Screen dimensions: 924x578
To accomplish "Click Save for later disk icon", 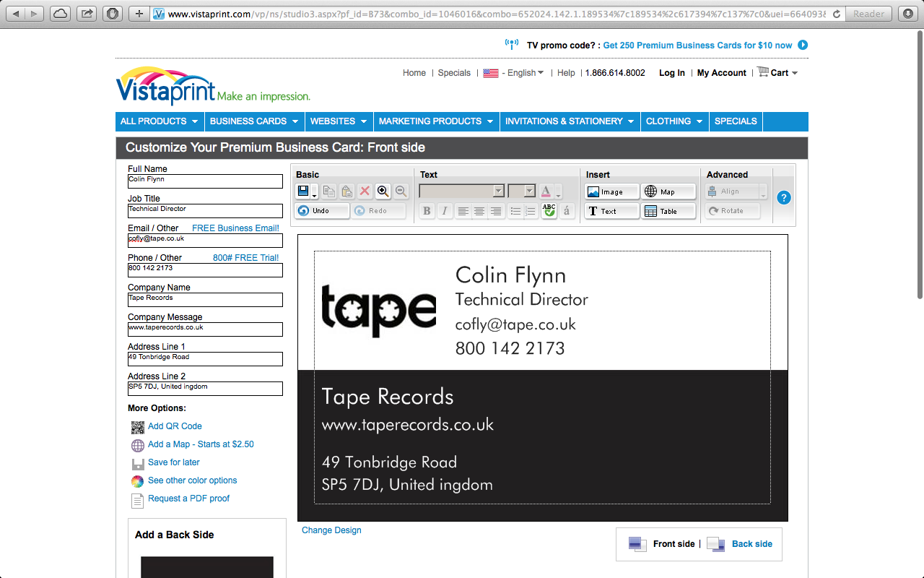I will (138, 464).
